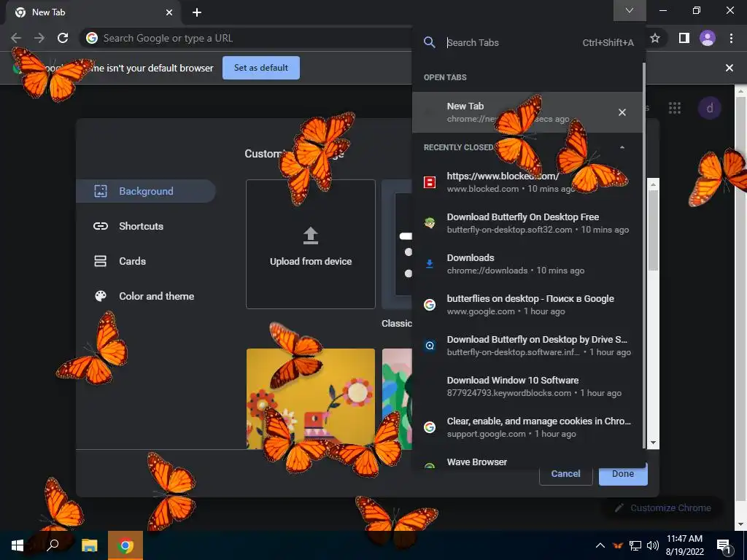Reopen Clear, enable, and manage cookies tab
The image size is (747, 560).
528,427
